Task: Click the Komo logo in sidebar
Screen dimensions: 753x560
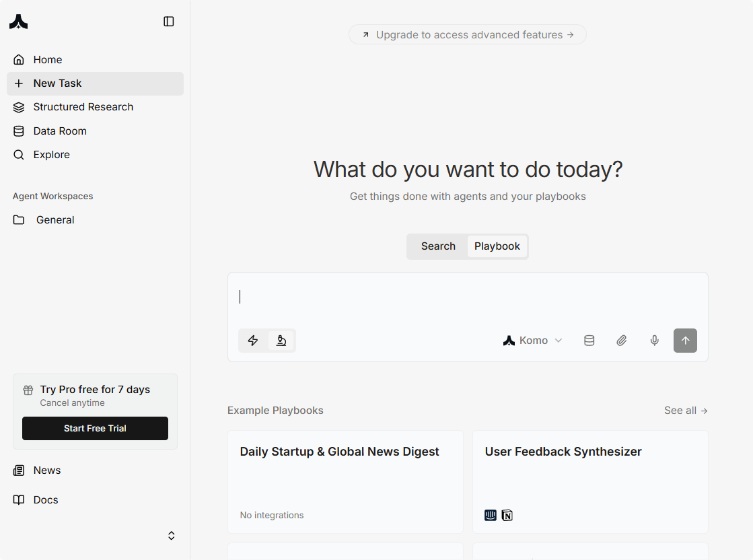Action: click(x=19, y=22)
